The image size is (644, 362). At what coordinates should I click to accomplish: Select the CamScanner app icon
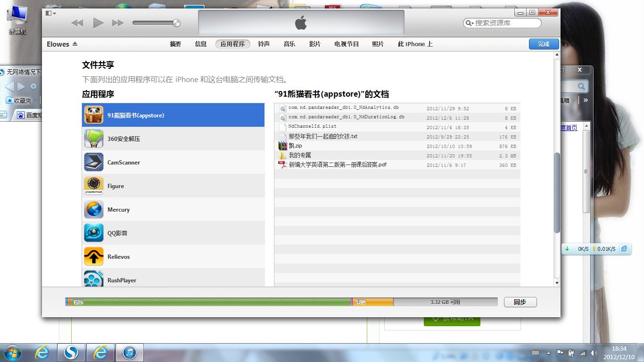click(x=93, y=162)
